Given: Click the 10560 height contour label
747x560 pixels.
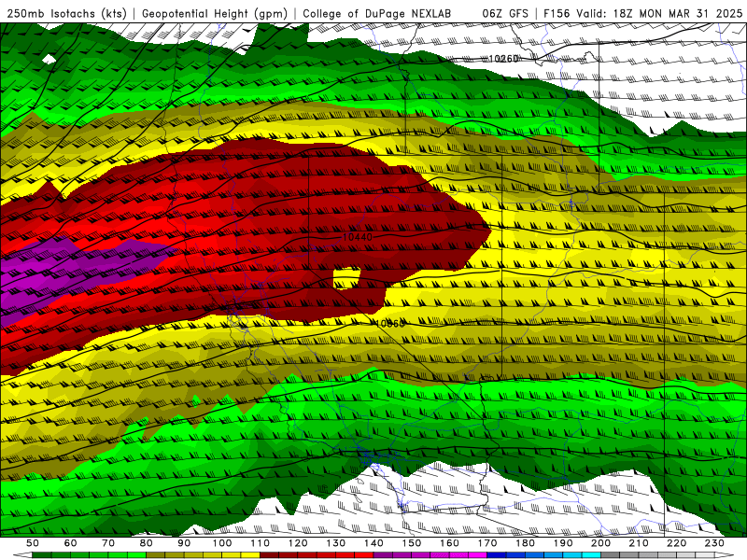Looking at the screenshot, I should (x=389, y=323).
